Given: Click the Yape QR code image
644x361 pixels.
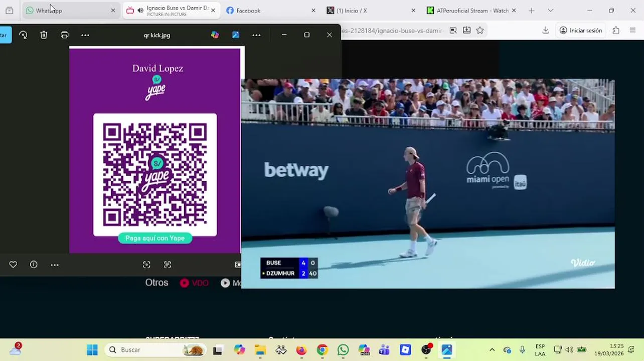Looking at the screenshot, I should click(x=155, y=174).
